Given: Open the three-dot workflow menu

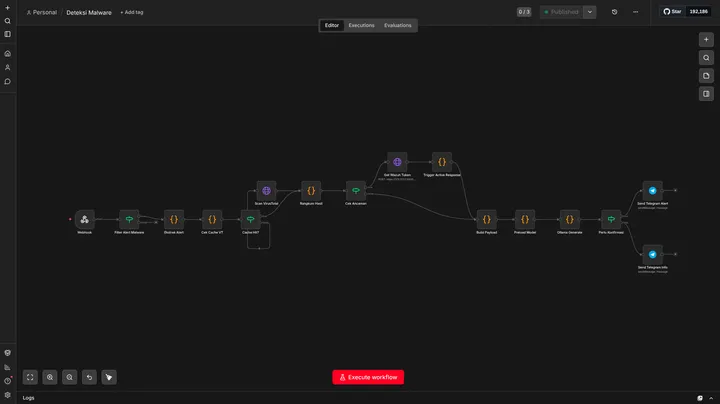Looking at the screenshot, I should [x=636, y=12].
